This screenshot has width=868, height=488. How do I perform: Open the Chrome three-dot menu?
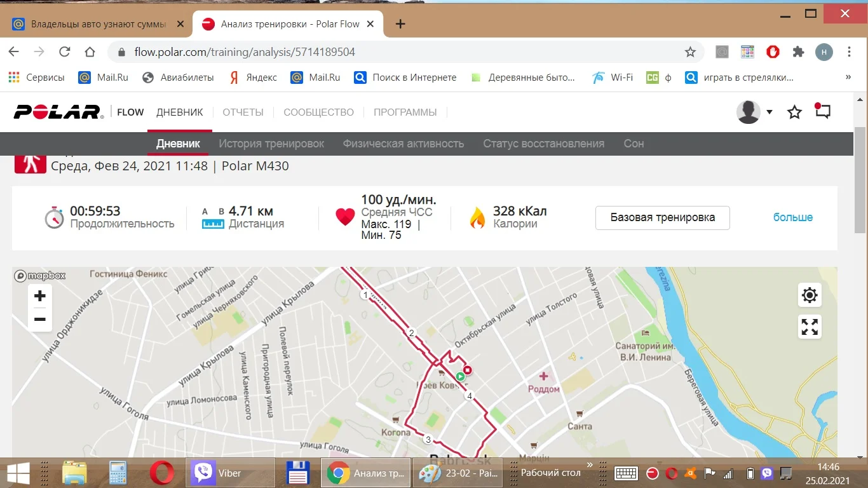tap(849, 52)
